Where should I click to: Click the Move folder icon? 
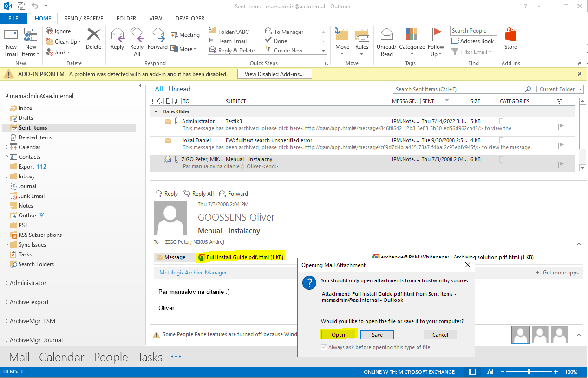pyautogui.click(x=342, y=35)
